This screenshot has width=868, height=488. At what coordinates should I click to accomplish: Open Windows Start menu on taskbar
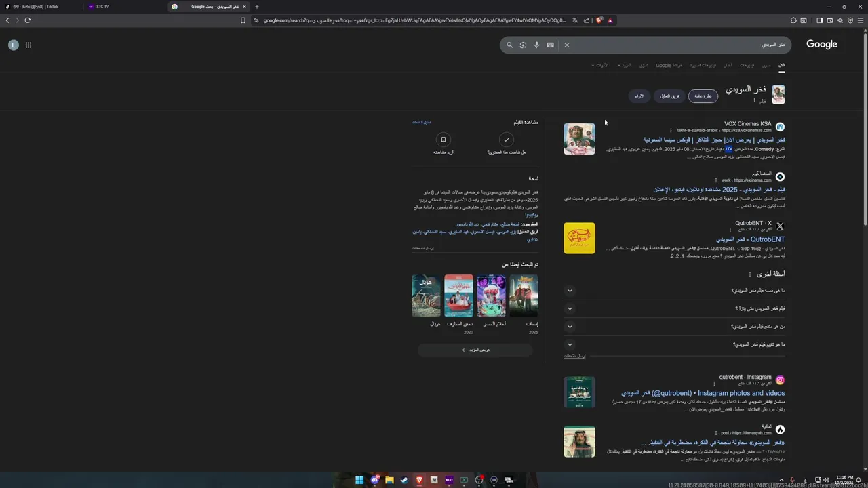tap(359, 480)
